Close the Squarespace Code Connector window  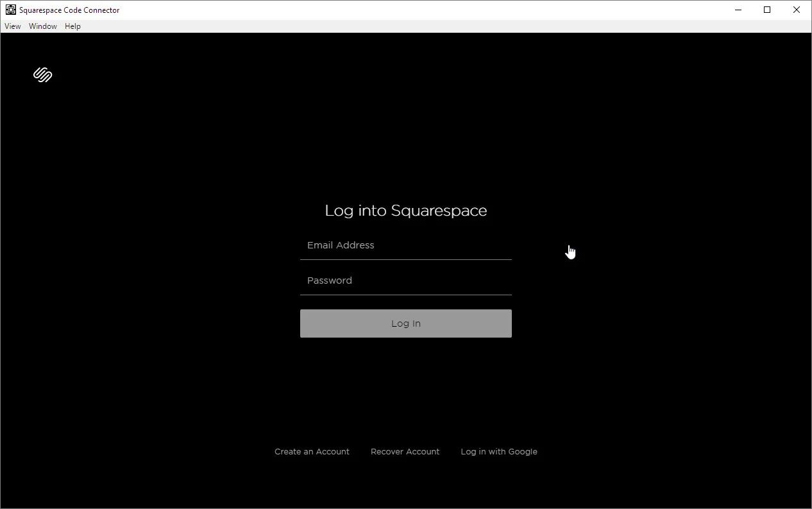pyautogui.click(x=797, y=10)
